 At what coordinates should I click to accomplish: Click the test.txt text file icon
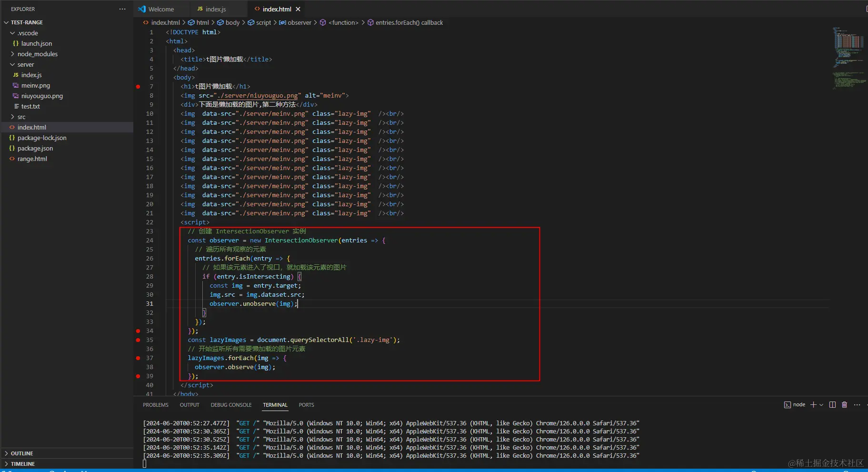pyautogui.click(x=17, y=106)
